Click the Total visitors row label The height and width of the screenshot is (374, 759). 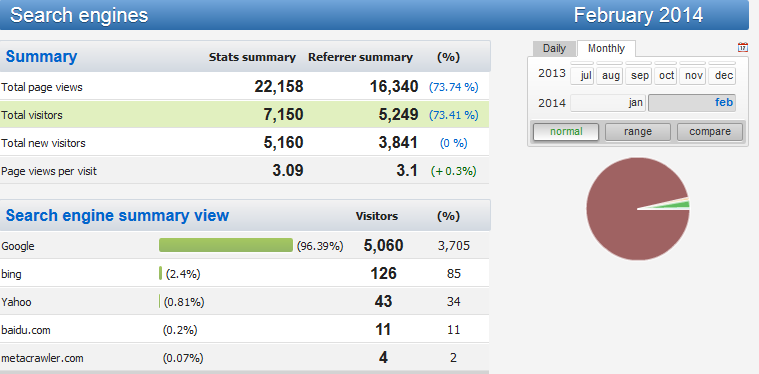tap(31, 116)
